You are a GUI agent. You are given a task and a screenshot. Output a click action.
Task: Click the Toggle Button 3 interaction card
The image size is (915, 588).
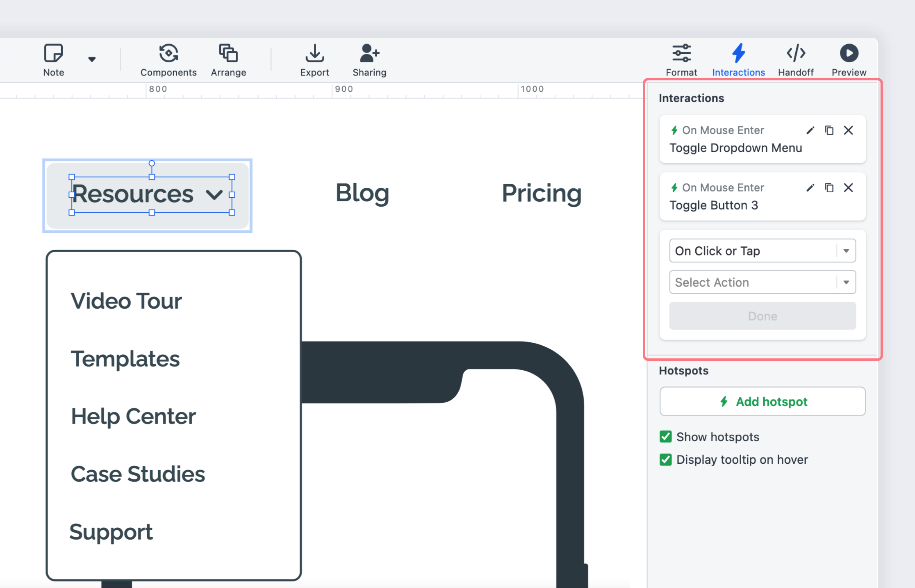click(762, 196)
